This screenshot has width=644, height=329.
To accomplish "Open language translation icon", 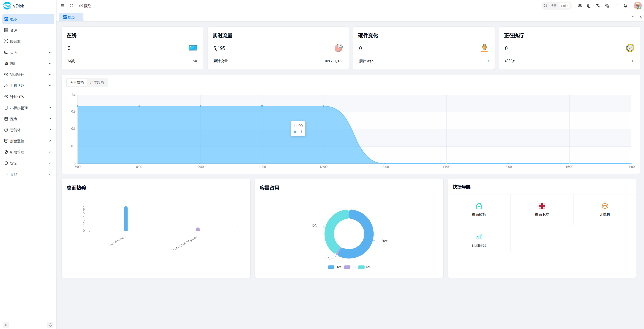I will (598, 6).
